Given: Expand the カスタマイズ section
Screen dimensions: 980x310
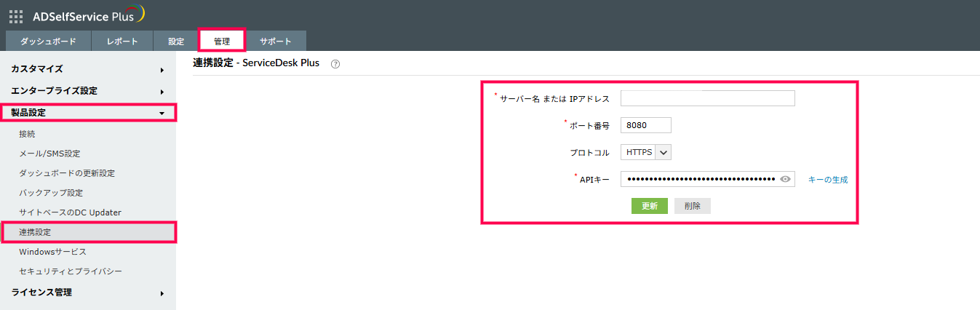Looking at the screenshot, I should coord(88,69).
